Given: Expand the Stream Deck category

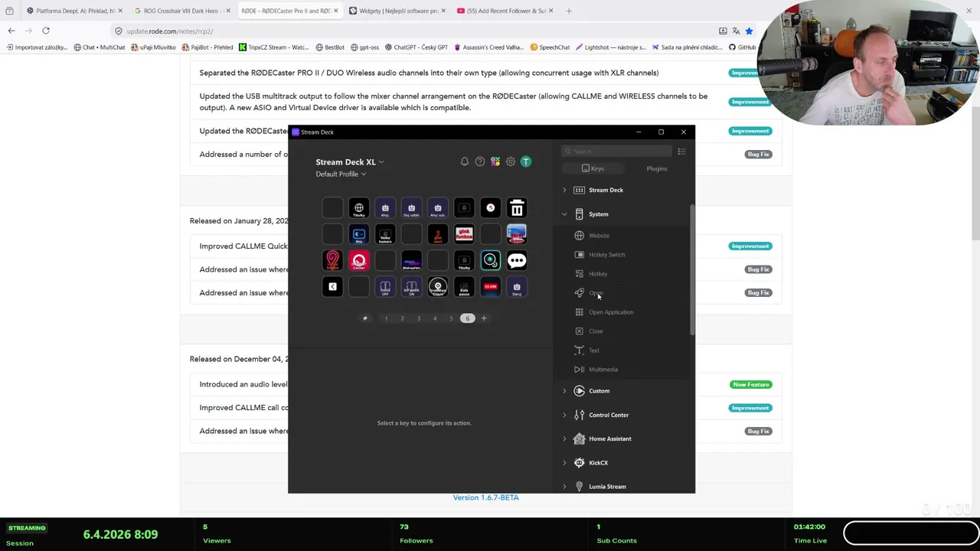Looking at the screenshot, I should 564,190.
